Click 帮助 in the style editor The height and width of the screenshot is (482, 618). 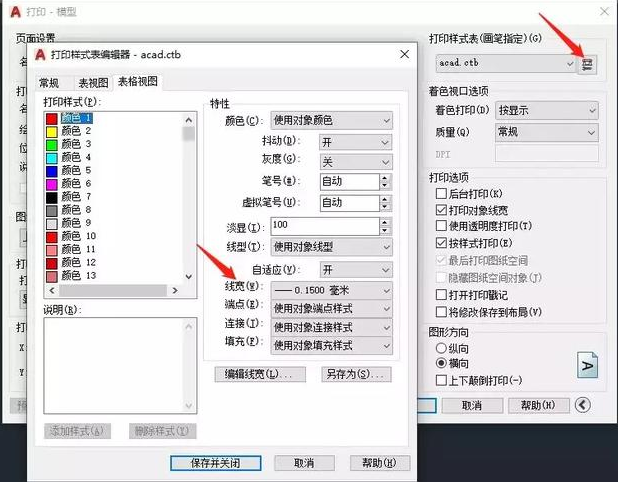pos(380,463)
